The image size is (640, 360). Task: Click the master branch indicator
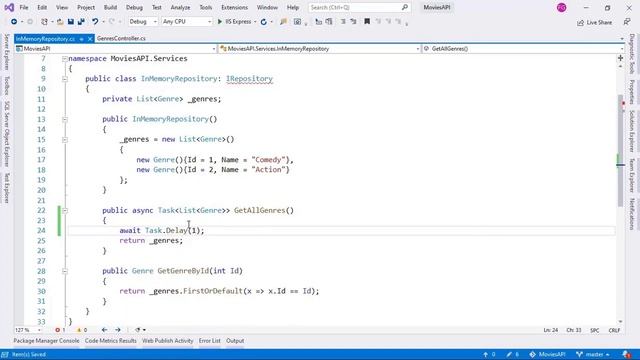(x=593, y=355)
